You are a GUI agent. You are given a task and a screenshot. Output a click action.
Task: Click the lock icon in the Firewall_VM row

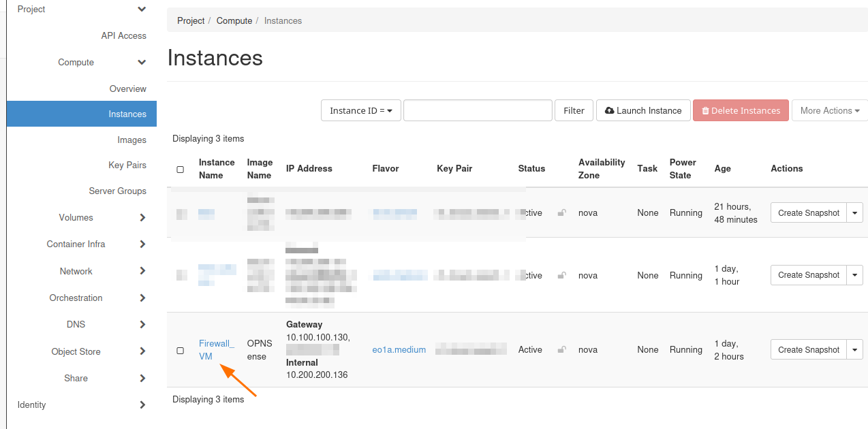click(x=561, y=349)
